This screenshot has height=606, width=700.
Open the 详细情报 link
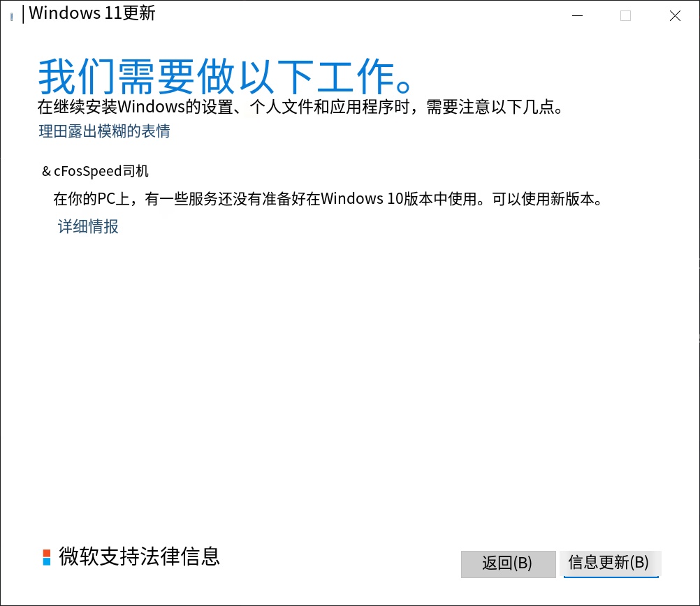[88, 227]
